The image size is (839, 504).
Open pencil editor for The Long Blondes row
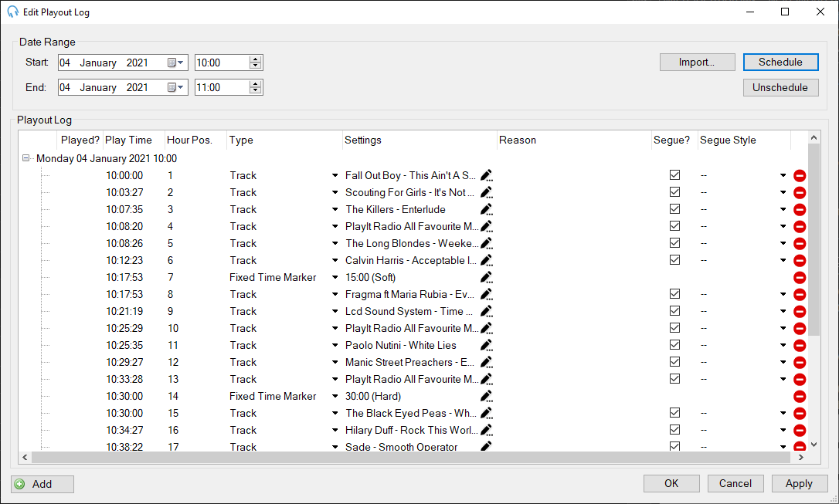pyautogui.click(x=486, y=243)
